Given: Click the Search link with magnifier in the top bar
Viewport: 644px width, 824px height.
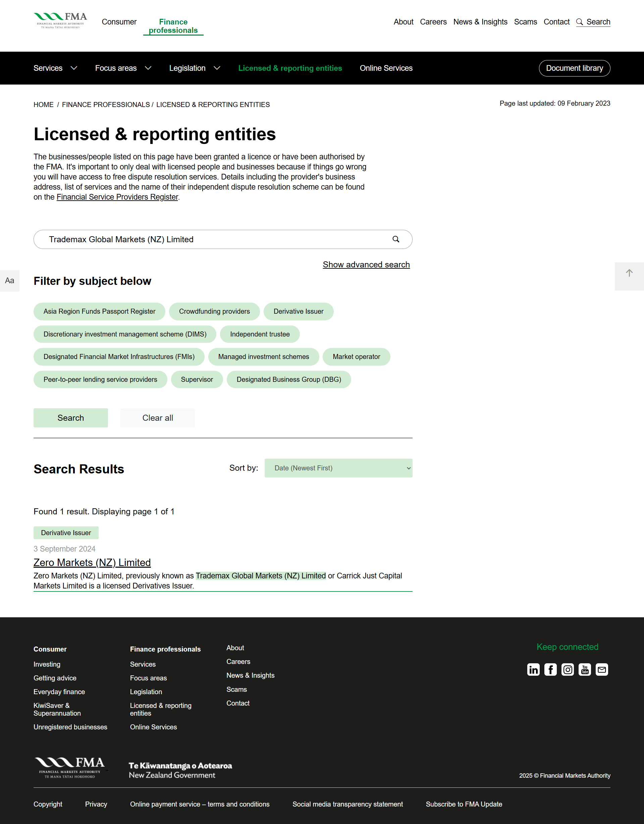Looking at the screenshot, I should pyautogui.click(x=593, y=22).
